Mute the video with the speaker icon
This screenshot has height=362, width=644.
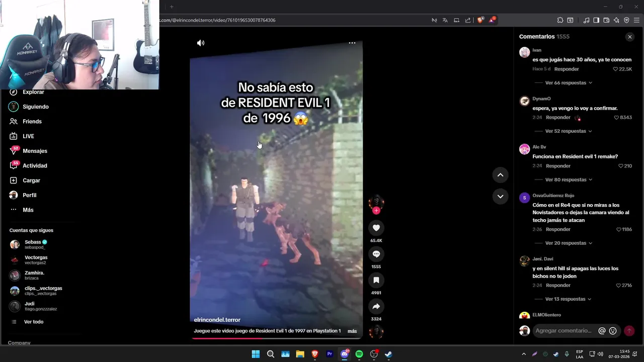pos(201,43)
